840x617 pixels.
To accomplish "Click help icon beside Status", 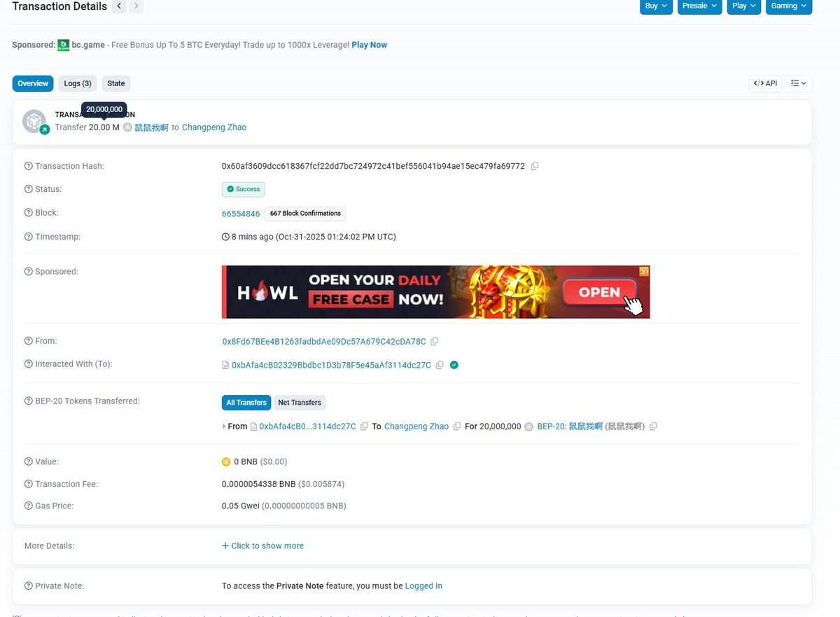I will (x=29, y=190).
